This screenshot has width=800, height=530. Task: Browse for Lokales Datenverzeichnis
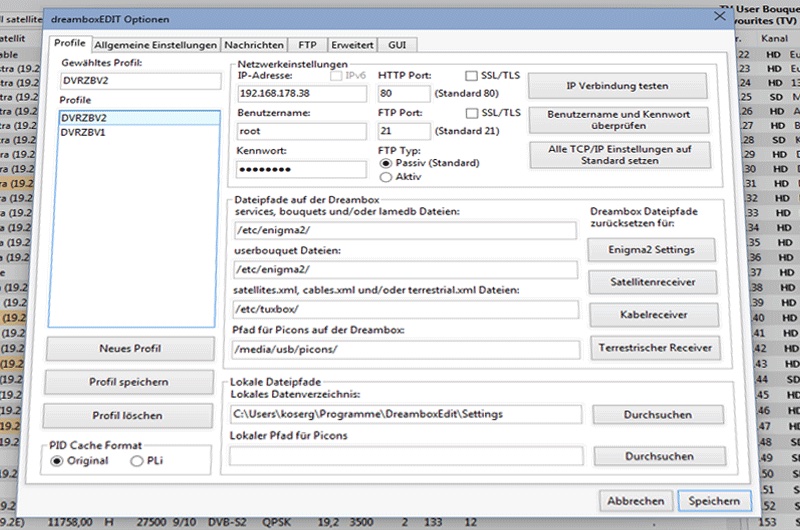pyautogui.click(x=658, y=415)
